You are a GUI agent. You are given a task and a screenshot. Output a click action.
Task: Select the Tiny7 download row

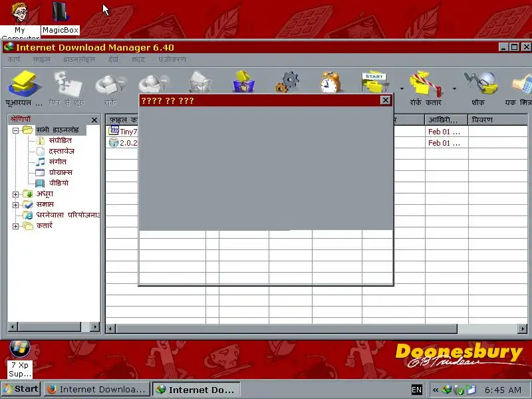pyautogui.click(x=123, y=131)
